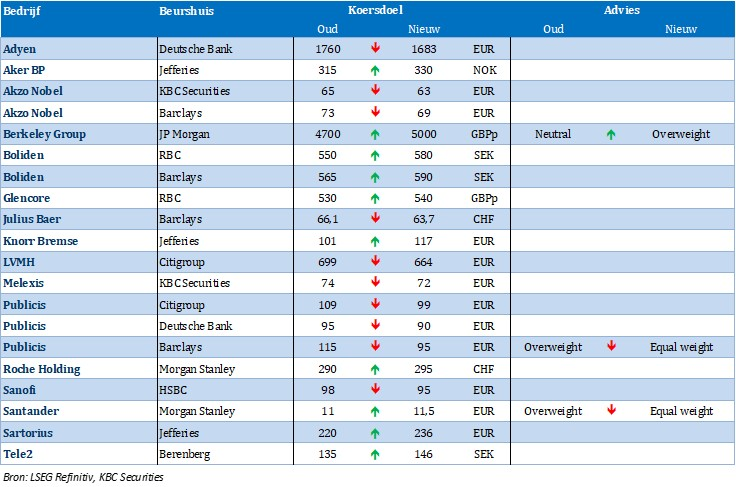Click the red down arrow in LVMH row
Image resolution: width=736 pixels, height=487 pixels.
375,262
